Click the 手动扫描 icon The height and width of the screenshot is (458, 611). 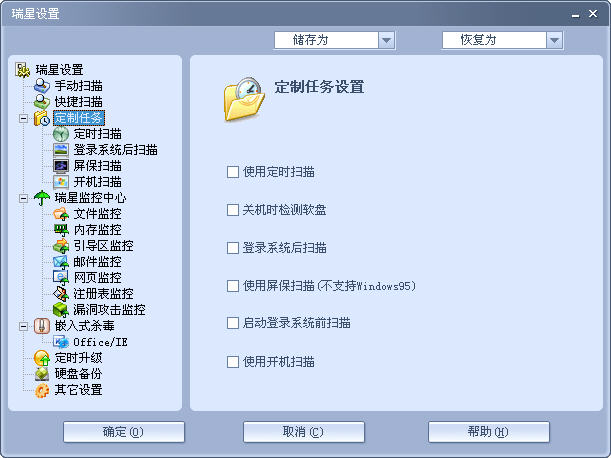[x=42, y=86]
